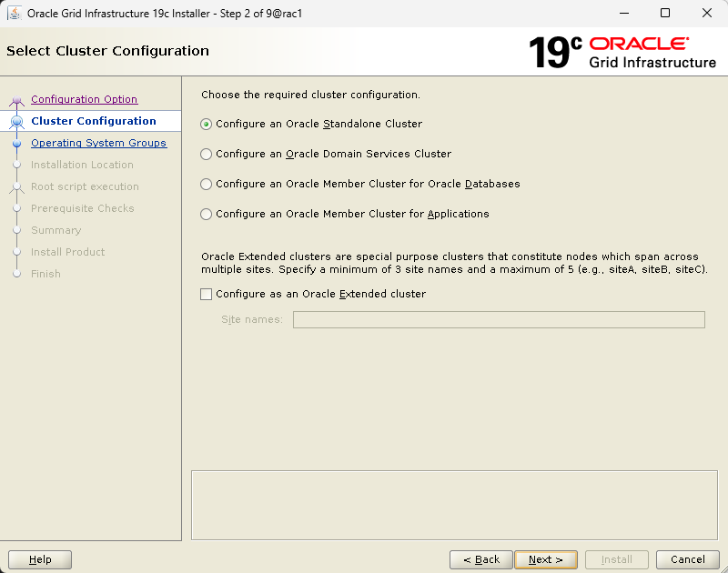Select the Cluster Configuration step
The image size is (728, 573).
pos(94,121)
